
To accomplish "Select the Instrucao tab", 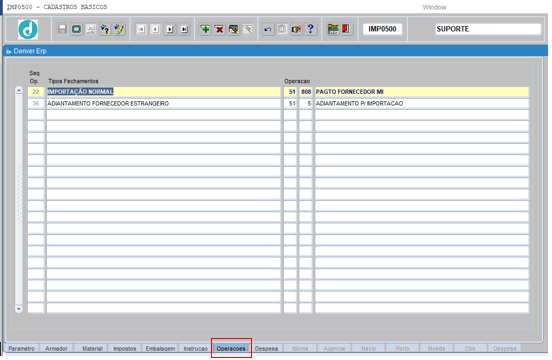I will tap(195, 348).
